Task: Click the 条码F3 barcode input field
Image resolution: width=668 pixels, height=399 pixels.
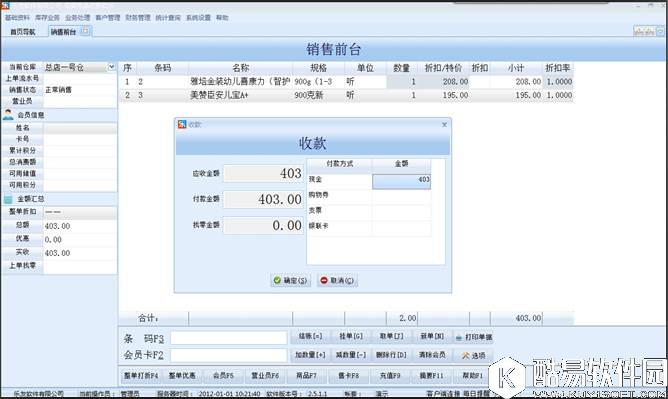Action: [x=228, y=338]
